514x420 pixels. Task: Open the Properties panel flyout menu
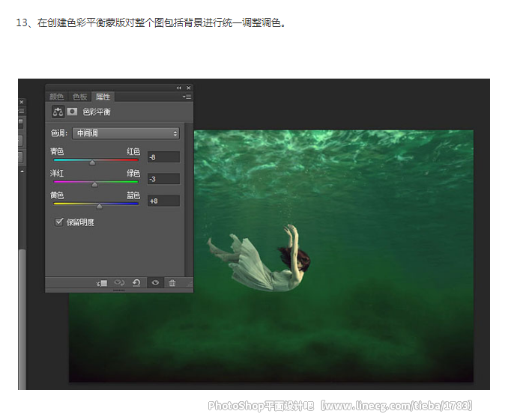click(187, 97)
